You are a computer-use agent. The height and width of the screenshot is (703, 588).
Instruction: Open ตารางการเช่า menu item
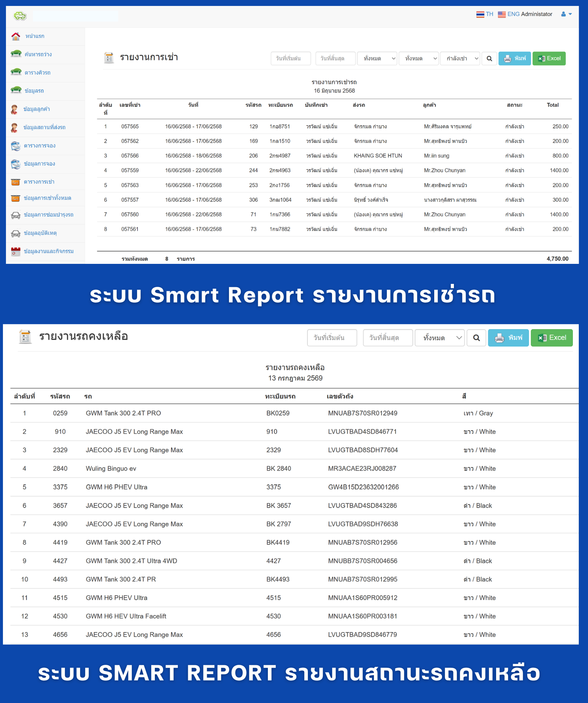pos(39,182)
